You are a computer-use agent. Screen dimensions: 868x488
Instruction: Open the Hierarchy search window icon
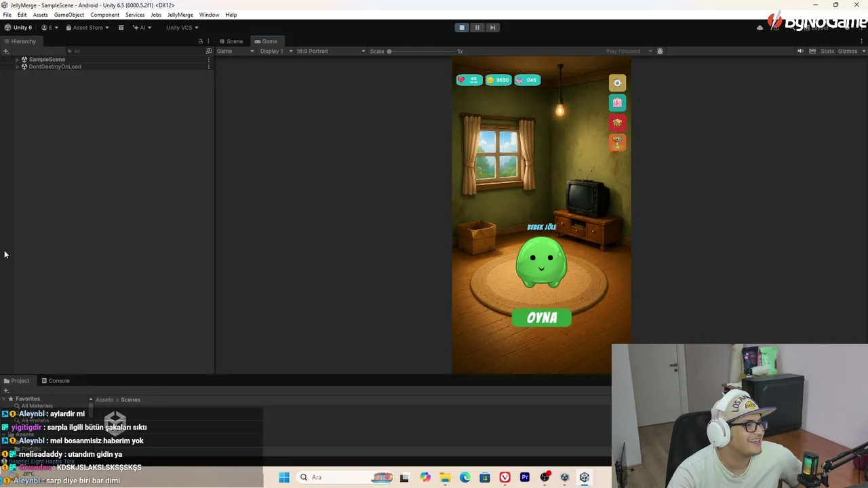click(x=209, y=52)
